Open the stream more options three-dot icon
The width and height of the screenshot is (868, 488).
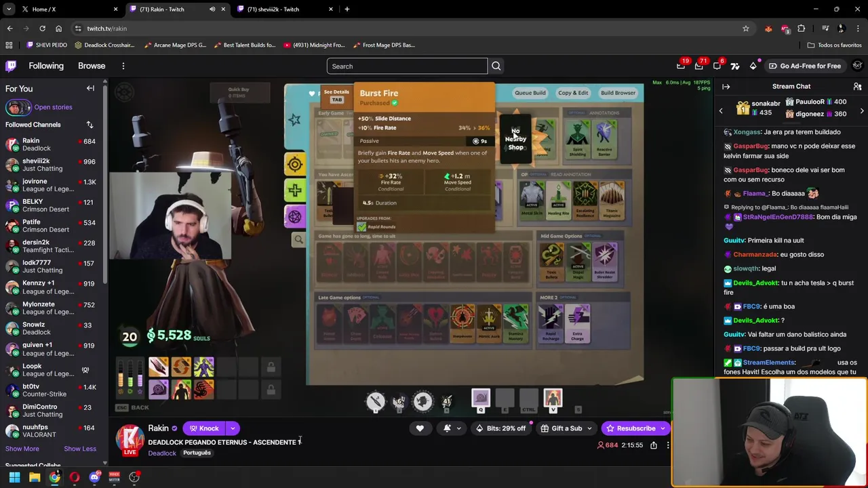pyautogui.click(x=668, y=445)
